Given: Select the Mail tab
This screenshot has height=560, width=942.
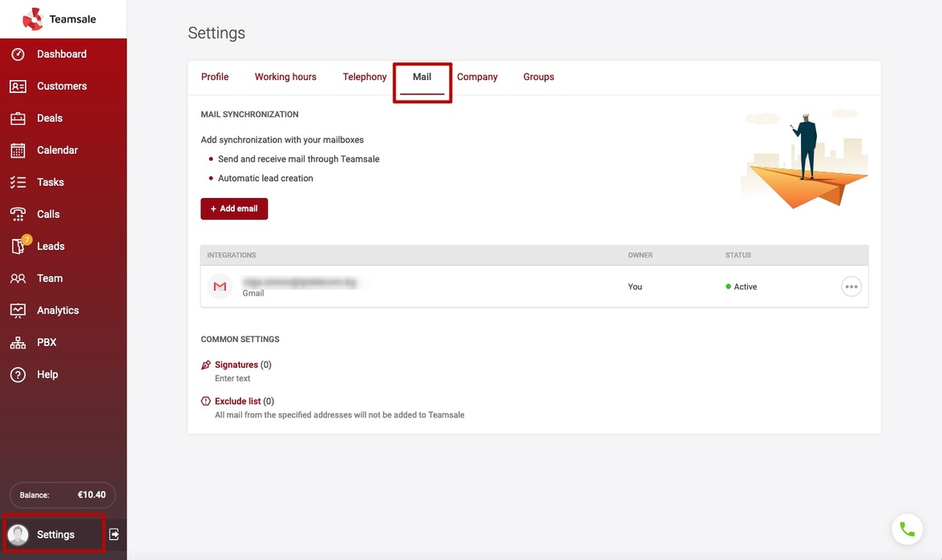Looking at the screenshot, I should point(422,77).
